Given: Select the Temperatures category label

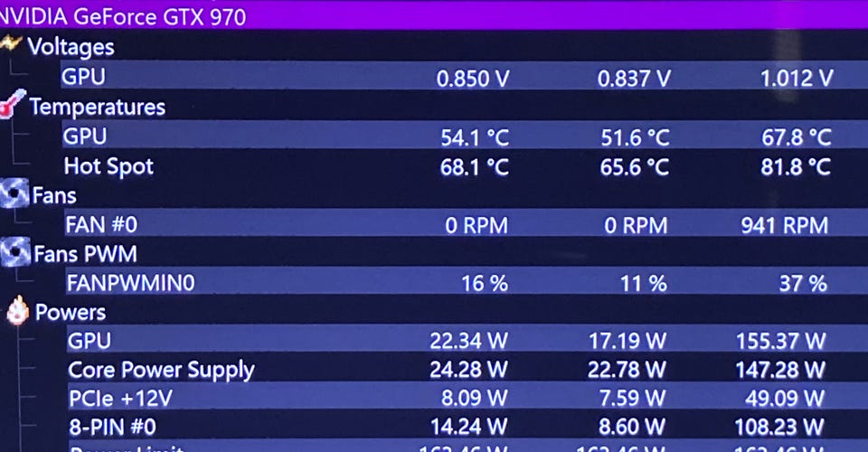Looking at the screenshot, I should click(98, 107).
